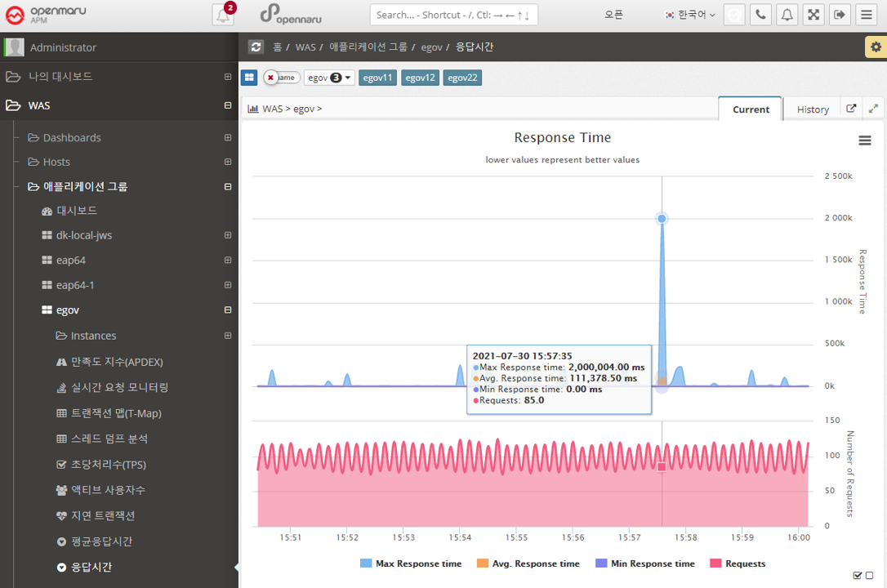This screenshot has width=887, height=588.
Task: Open 초당처리수(TPS) in the sidebar
Action: tap(108, 465)
